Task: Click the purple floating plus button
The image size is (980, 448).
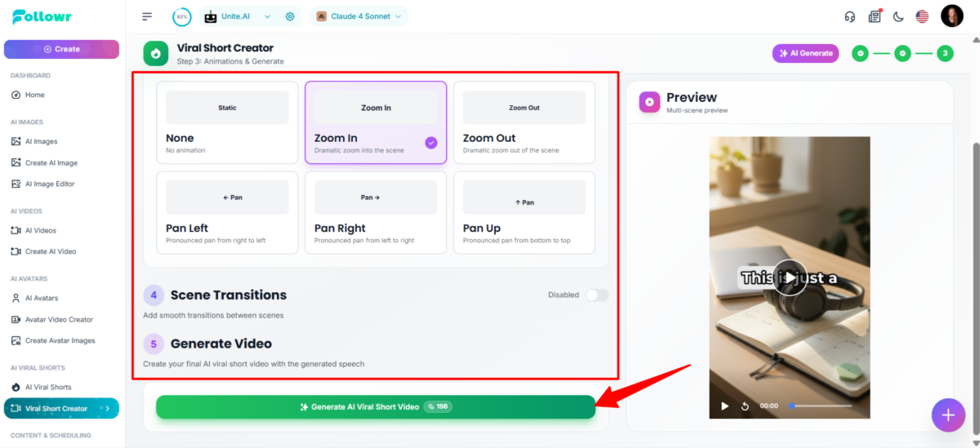Action: click(x=947, y=415)
